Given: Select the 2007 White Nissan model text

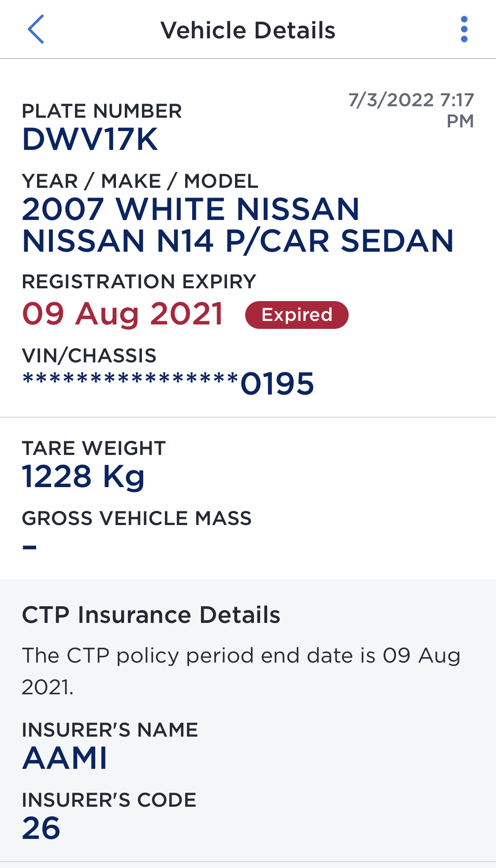Looking at the screenshot, I should [238, 225].
